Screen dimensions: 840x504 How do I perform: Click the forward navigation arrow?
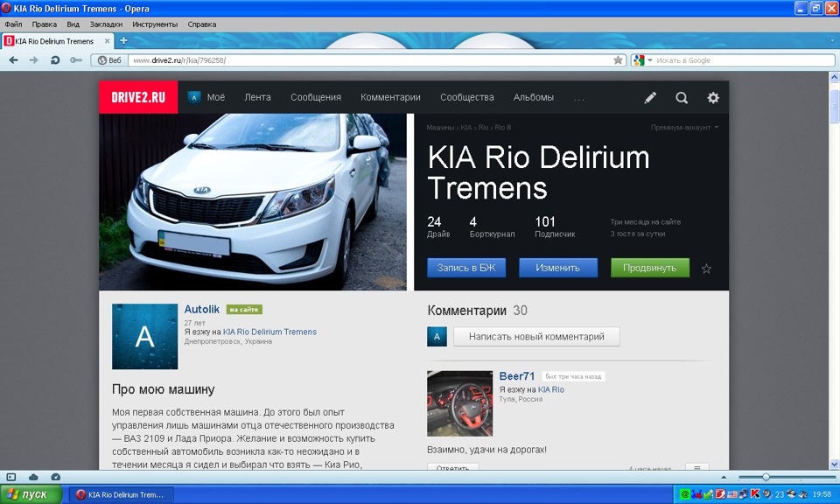pos(34,60)
